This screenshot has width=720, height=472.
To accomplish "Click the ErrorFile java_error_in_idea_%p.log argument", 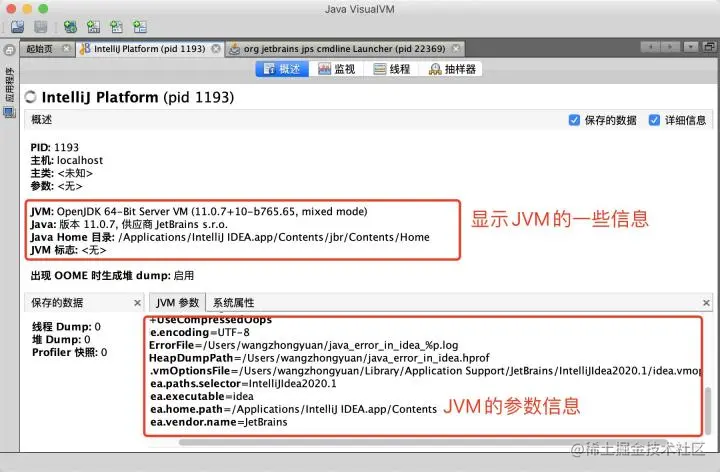I will [304, 345].
